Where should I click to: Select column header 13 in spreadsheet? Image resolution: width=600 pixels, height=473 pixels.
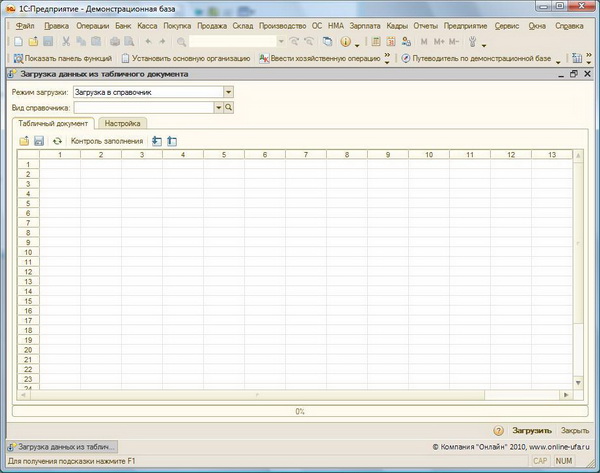pos(552,155)
